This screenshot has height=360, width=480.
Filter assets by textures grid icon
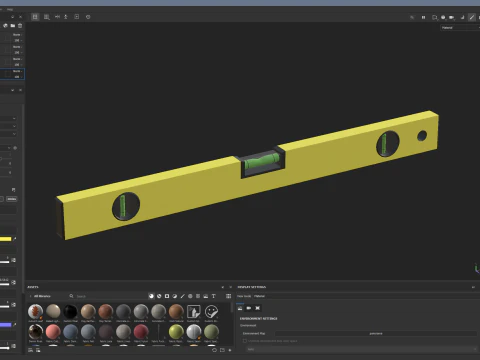click(x=198, y=296)
